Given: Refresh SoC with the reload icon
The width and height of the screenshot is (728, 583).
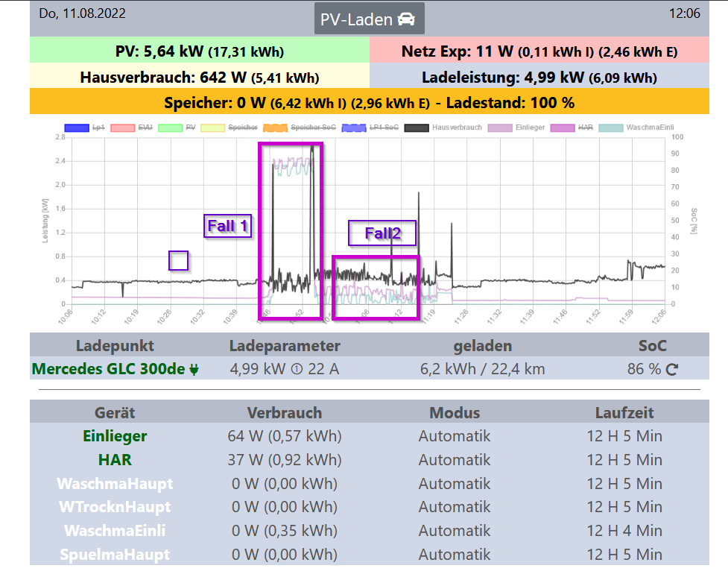Looking at the screenshot, I should coord(672,369).
